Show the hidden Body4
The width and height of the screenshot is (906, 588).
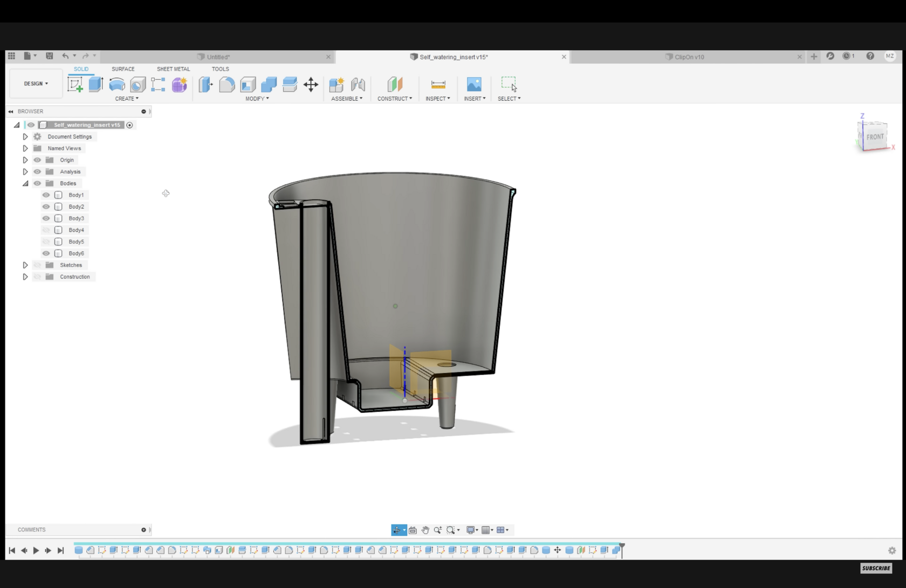tap(46, 230)
